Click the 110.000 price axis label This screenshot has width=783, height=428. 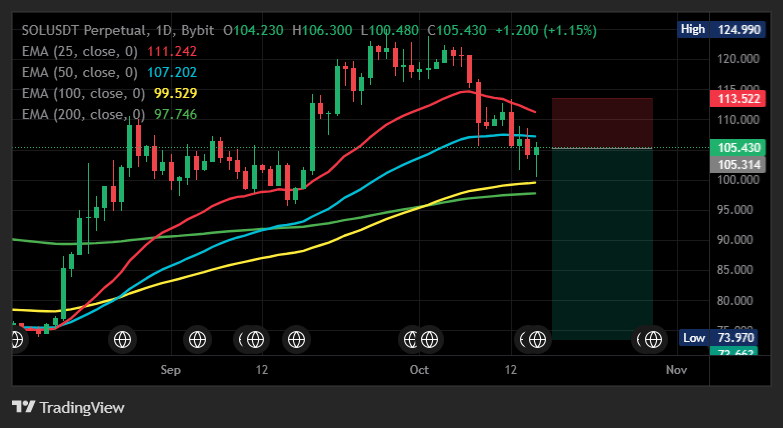(x=738, y=119)
